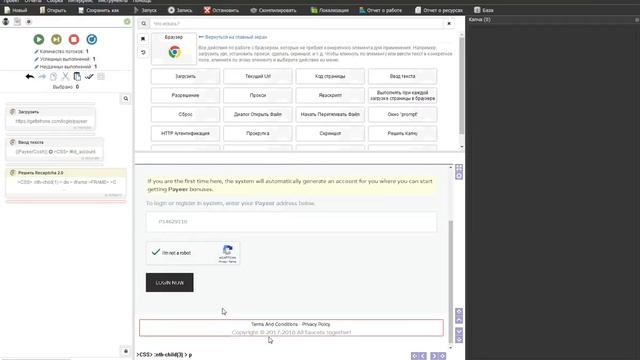Click the Запуск toolbar button

[145, 10]
